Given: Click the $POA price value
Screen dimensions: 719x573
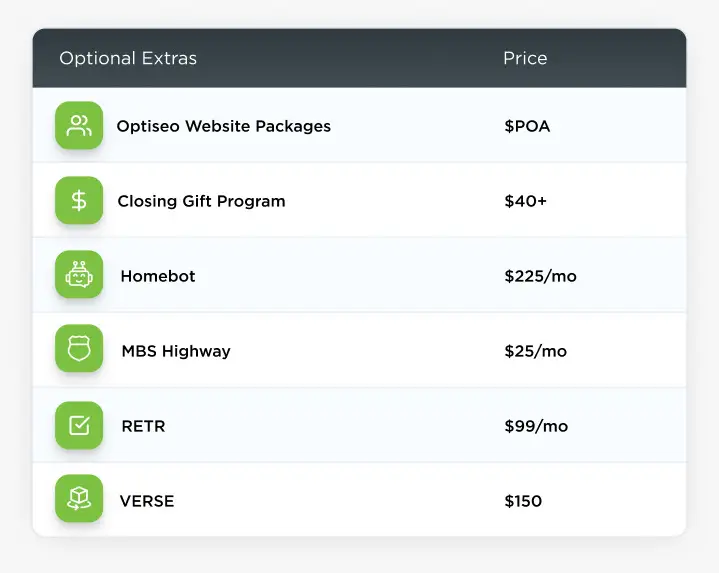Looking at the screenshot, I should coord(527,126).
